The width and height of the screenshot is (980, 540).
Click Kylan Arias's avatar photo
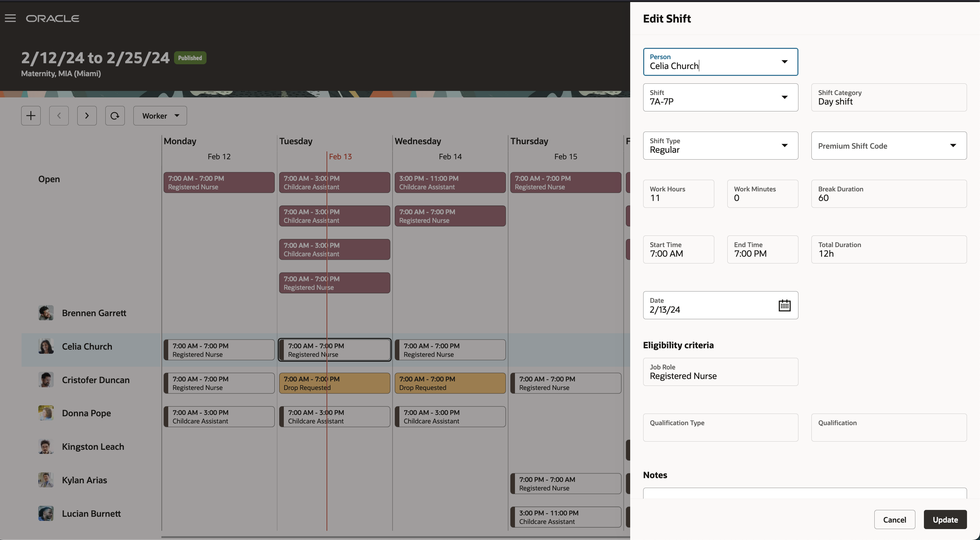click(46, 480)
